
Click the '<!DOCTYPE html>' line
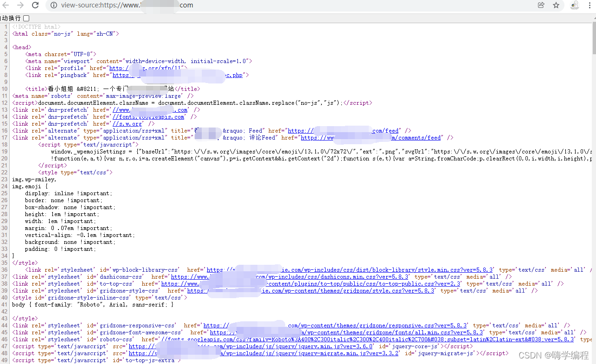point(36,26)
